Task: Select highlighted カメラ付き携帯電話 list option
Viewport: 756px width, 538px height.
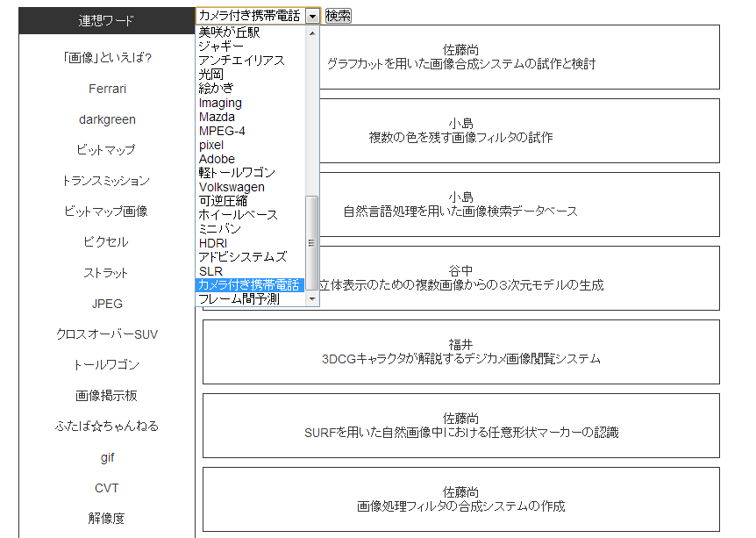Action: click(250, 285)
